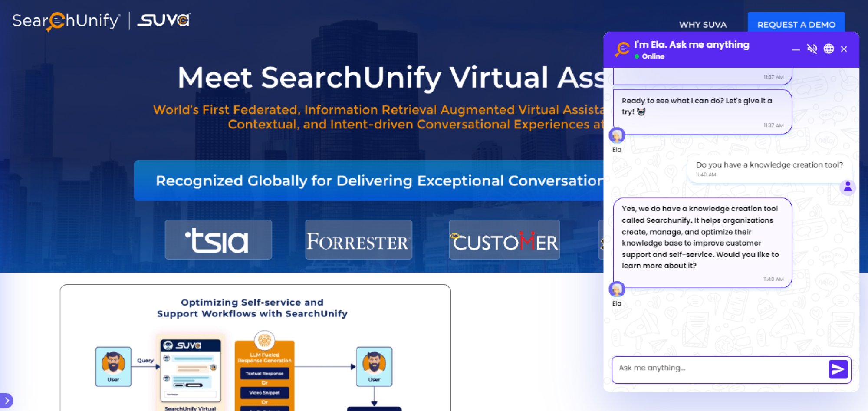Toggle the chat sound mute icon

tap(812, 49)
